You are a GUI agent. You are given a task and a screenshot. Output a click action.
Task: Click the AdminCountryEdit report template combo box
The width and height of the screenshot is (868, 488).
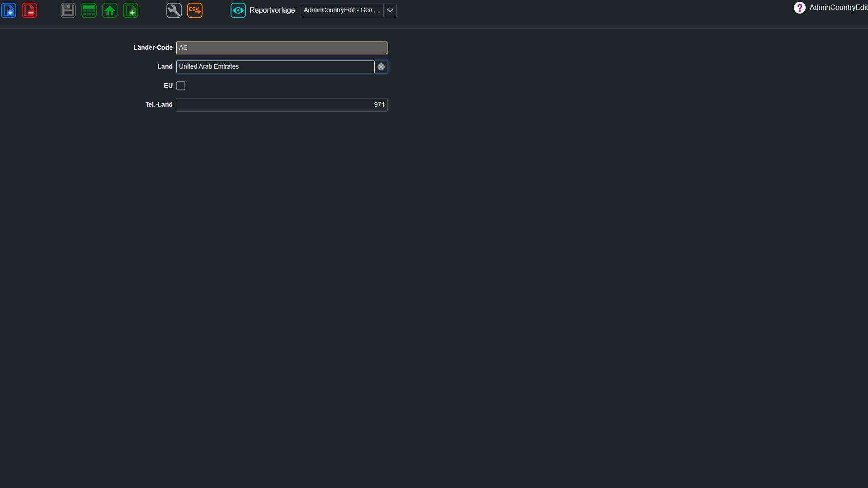pyautogui.click(x=349, y=10)
